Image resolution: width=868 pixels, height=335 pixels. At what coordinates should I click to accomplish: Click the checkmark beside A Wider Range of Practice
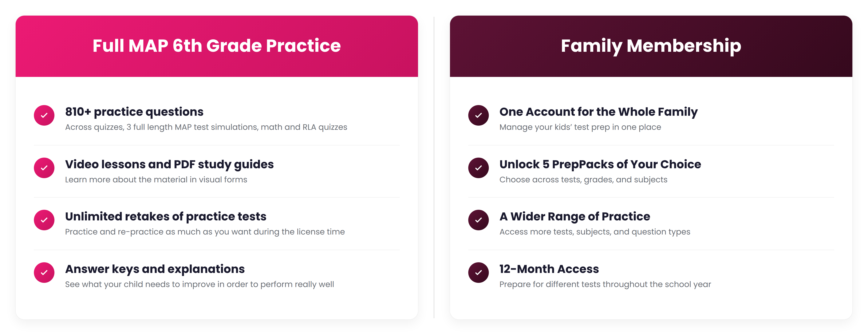click(479, 220)
